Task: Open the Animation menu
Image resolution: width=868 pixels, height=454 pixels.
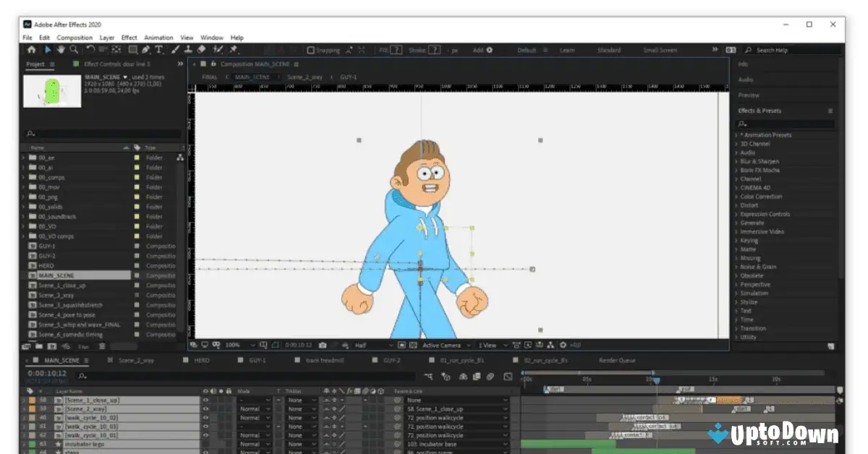Action: coord(158,38)
